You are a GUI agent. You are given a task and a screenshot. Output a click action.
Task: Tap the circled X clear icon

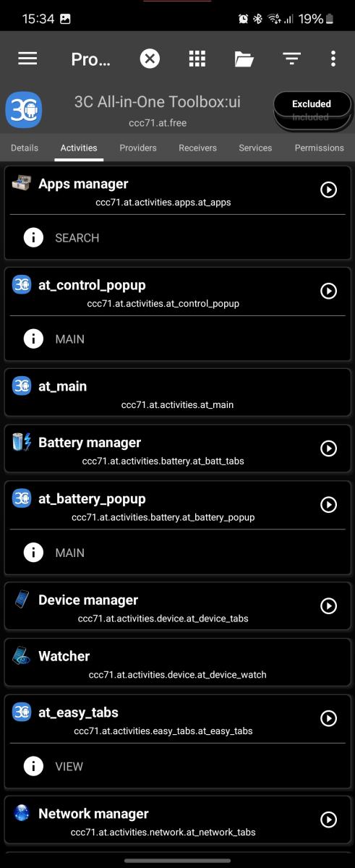[150, 59]
